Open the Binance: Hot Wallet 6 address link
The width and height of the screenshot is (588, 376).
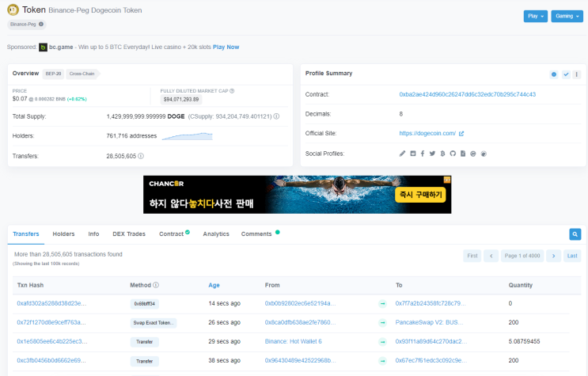point(294,342)
